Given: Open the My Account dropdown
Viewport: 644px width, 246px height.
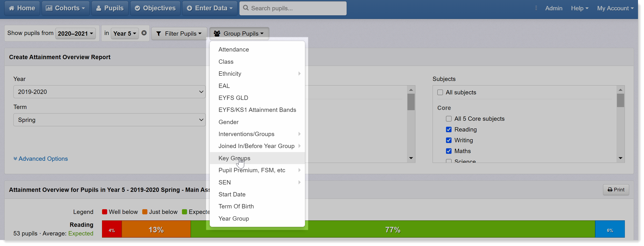Looking at the screenshot, I should point(615,8).
